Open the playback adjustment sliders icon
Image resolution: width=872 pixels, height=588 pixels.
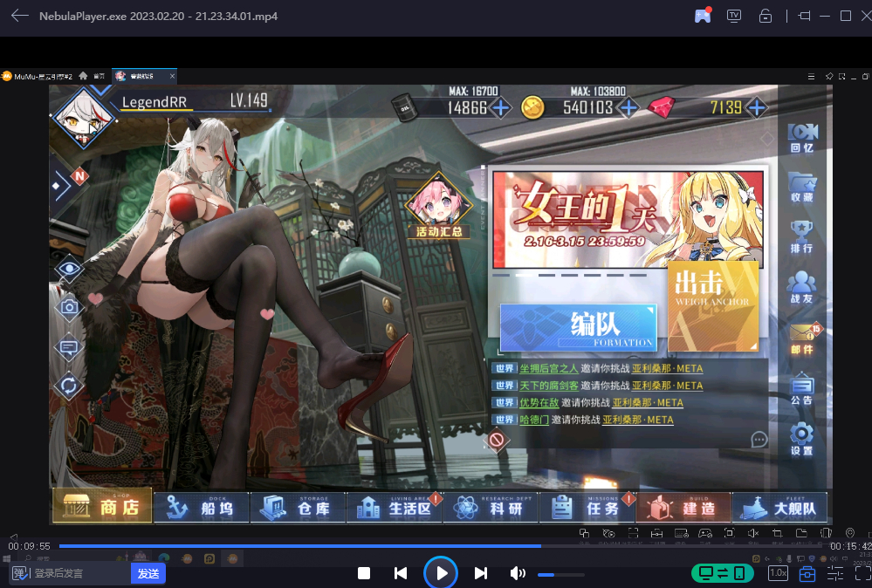[x=835, y=573]
